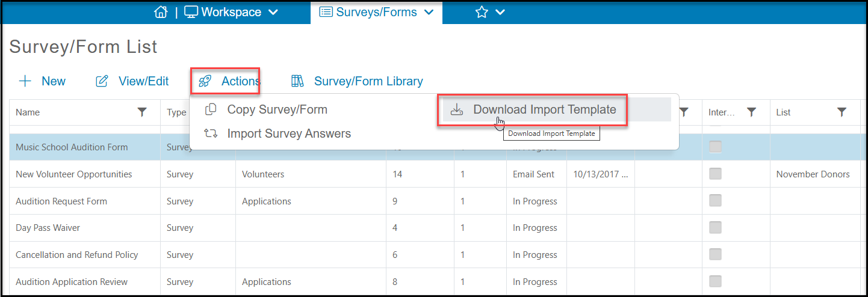This screenshot has width=868, height=297.
Task: Click the Actions rocket icon
Action: (x=205, y=81)
